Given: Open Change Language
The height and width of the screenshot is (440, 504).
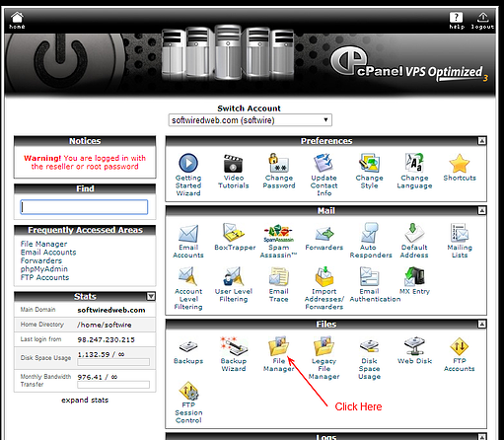Looking at the screenshot, I should click(414, 163).
